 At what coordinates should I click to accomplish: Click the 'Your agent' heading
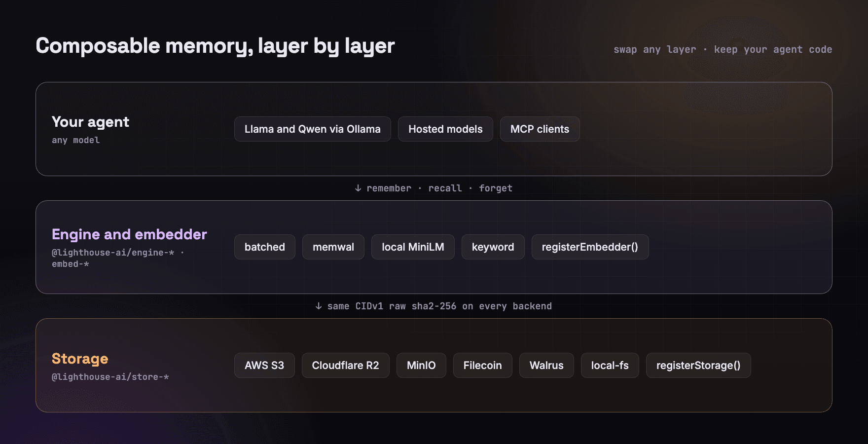90,122
